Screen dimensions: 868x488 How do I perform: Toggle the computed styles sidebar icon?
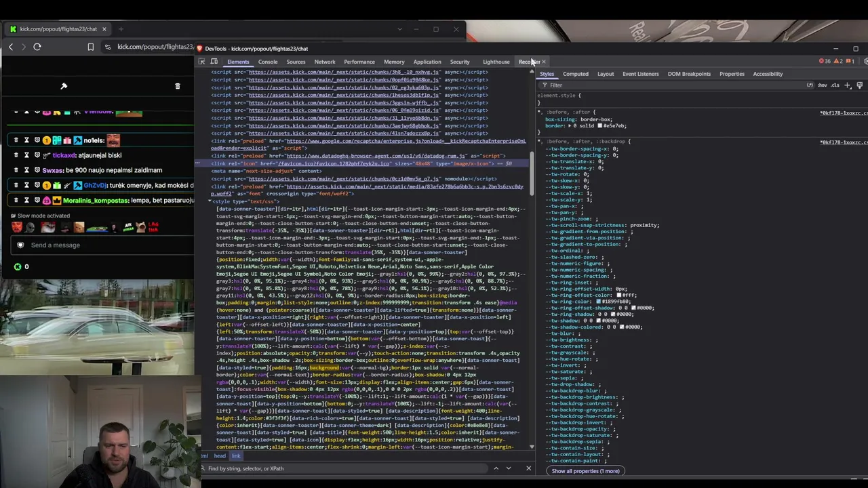[859, 85]
